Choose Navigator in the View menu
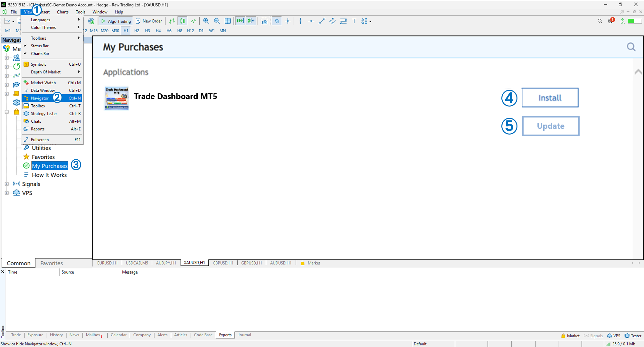 [52, 98]
